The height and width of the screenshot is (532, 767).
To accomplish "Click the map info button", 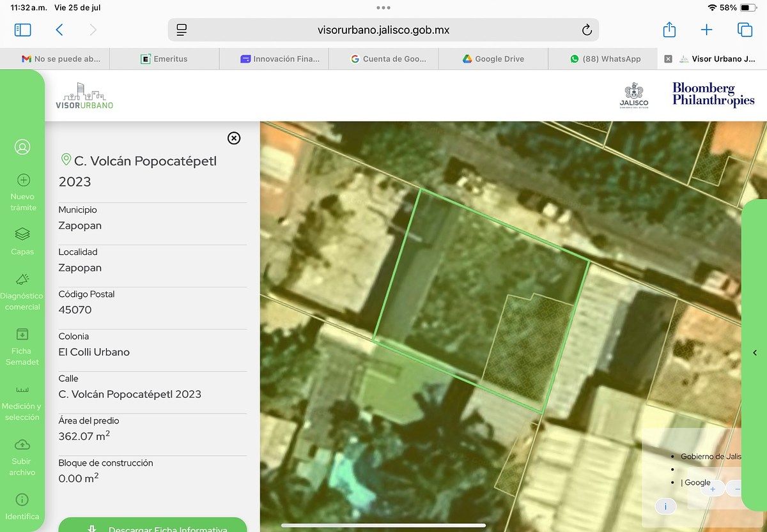I will [x=665, y=506].
